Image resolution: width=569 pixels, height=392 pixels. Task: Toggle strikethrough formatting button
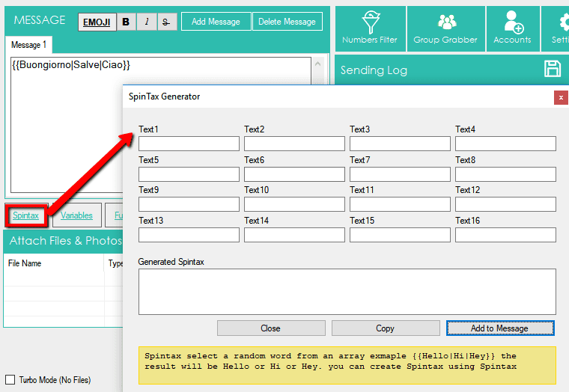tap(166, 22)
